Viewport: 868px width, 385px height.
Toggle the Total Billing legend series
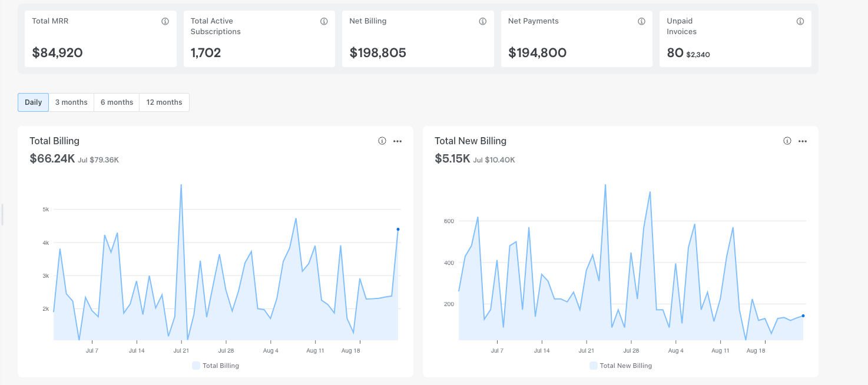(221, 366)
